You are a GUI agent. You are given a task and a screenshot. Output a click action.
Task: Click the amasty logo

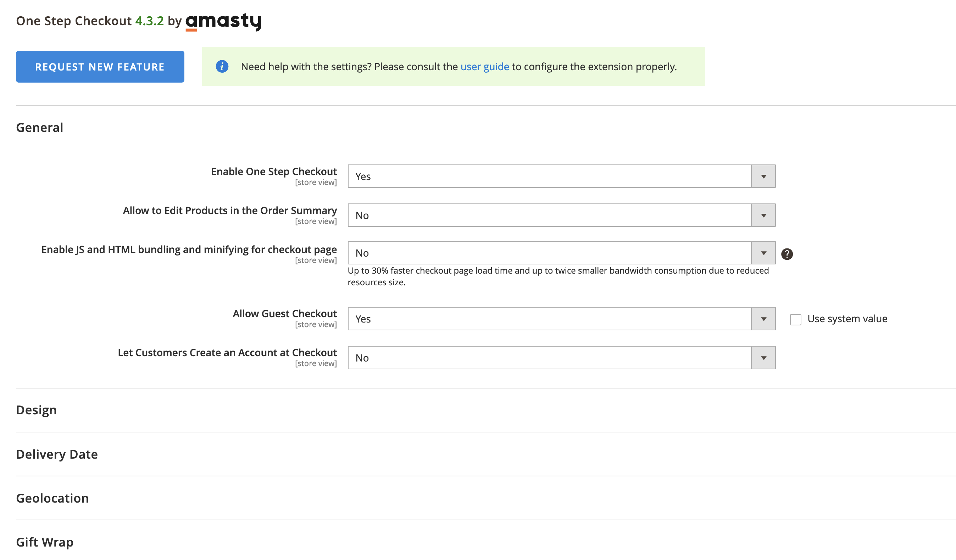(223, 21)
